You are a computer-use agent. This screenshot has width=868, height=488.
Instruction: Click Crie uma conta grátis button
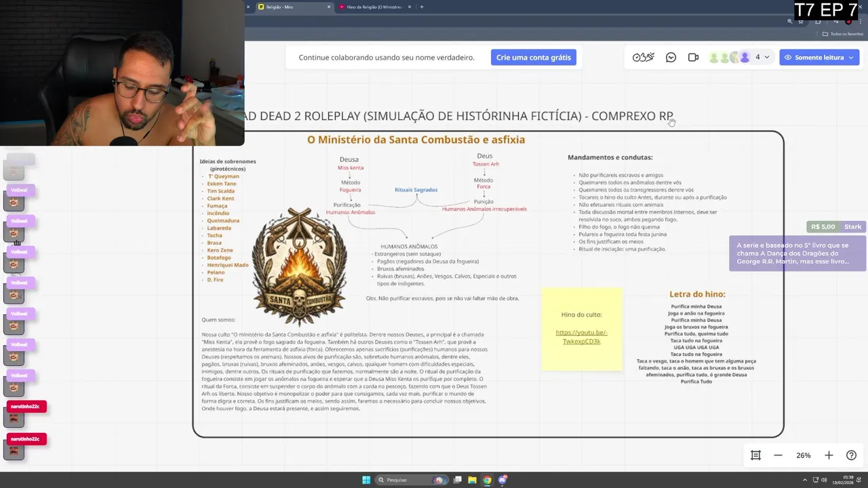[x=533, y=58]
